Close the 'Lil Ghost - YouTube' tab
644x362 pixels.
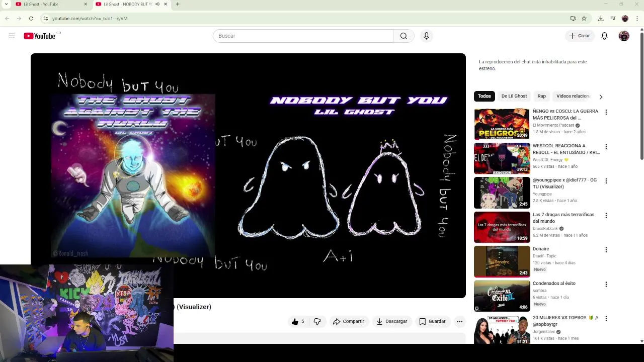pyautogui.click(x=85, y=4)
